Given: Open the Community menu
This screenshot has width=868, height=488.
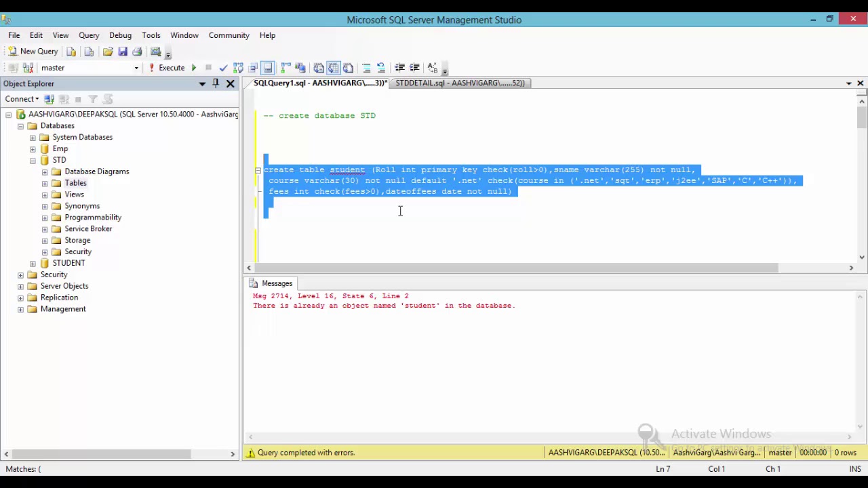Looking at the screenshot, I should click(229, 35).
